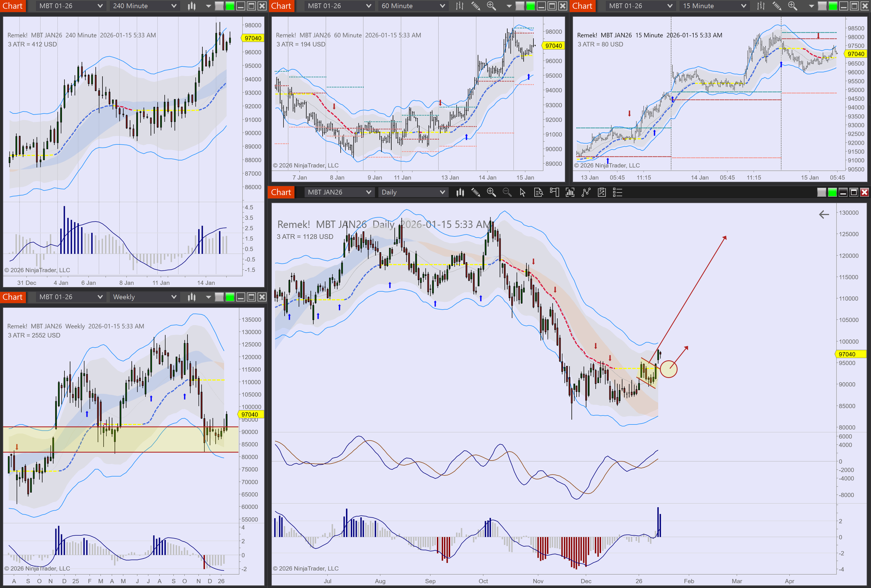
Task: Click the Chart tab of Weekly window
Action: tap(13, 297)
